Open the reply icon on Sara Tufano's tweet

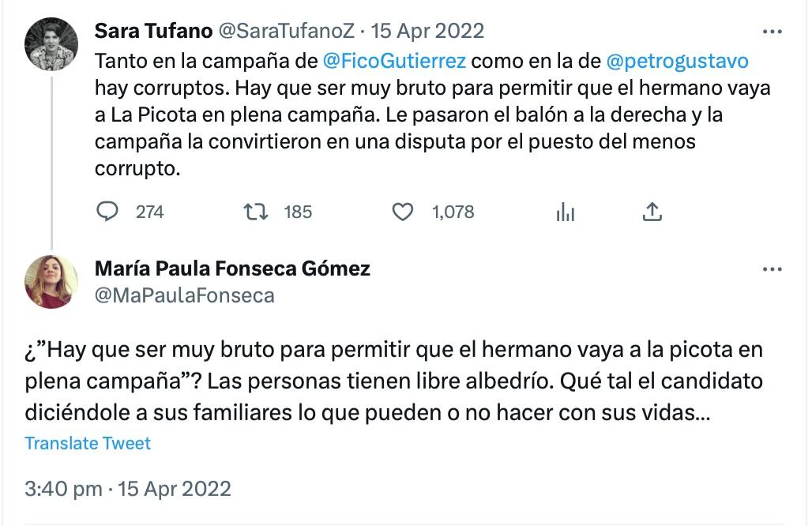point(107,211)
